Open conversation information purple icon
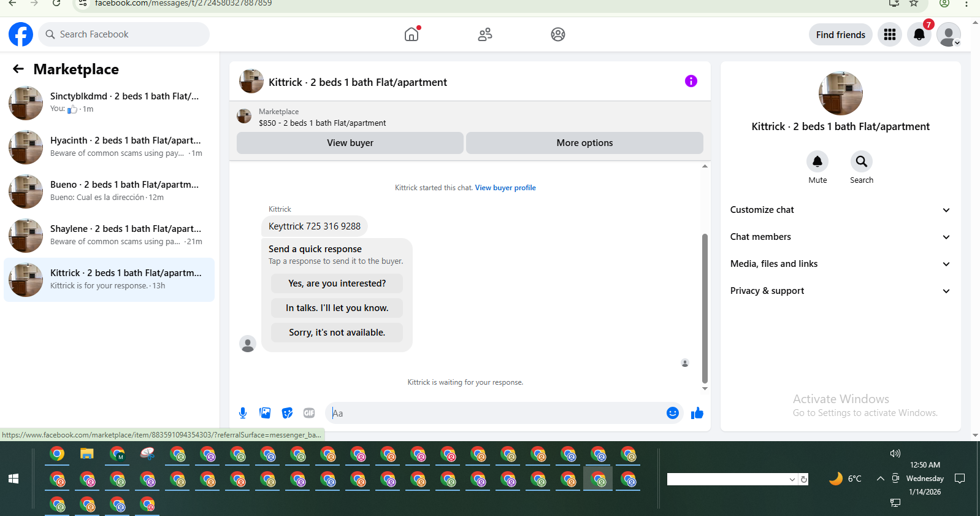Viewport: 980px width, 516px height. tap(691, 81)
